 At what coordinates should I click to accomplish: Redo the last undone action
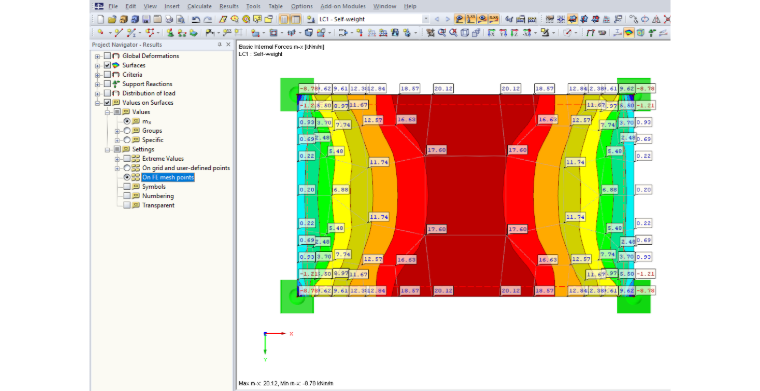tap(208, 19)
